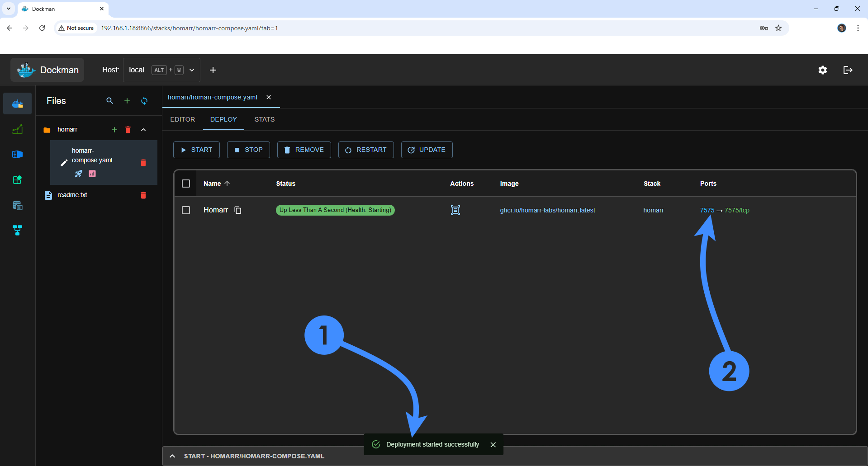Click rocket deploy icon under homarr-compose.yaml

point(79,174)
